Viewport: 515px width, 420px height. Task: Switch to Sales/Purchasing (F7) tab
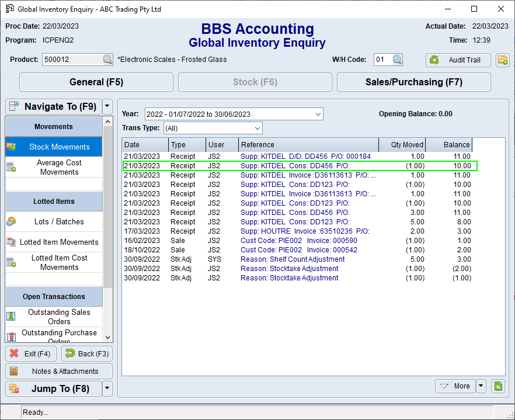(413, 82)
